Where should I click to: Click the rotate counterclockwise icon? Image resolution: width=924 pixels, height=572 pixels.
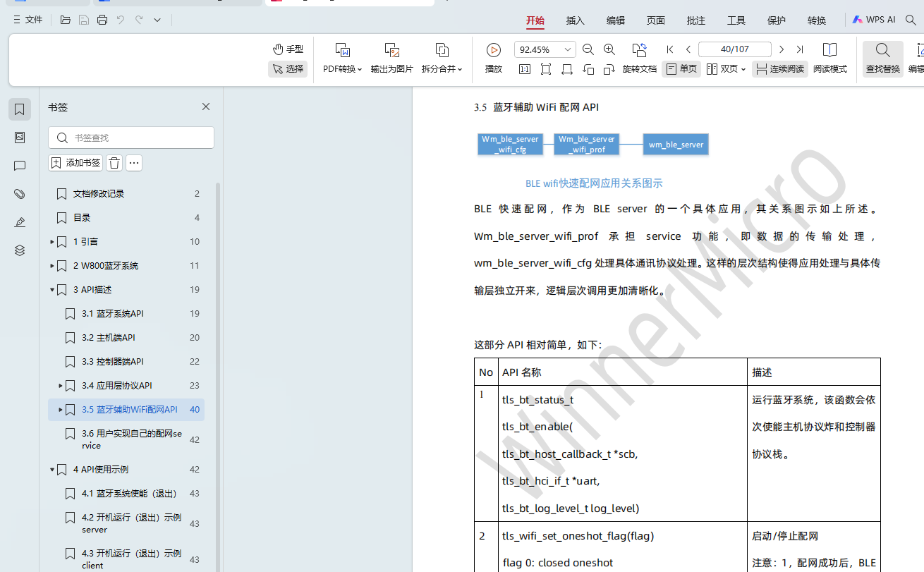(588, 69)
